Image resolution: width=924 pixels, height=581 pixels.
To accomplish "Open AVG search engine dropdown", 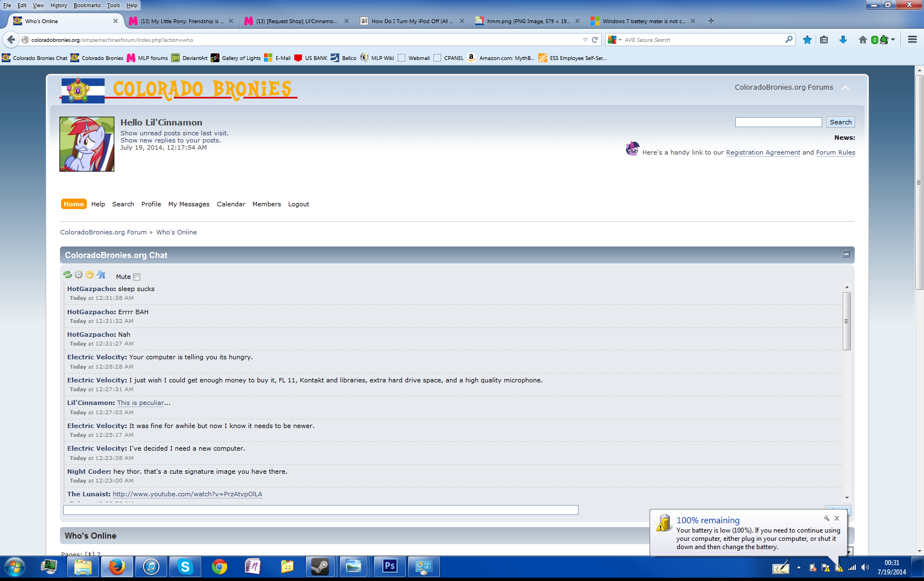I will coord(614,40).
